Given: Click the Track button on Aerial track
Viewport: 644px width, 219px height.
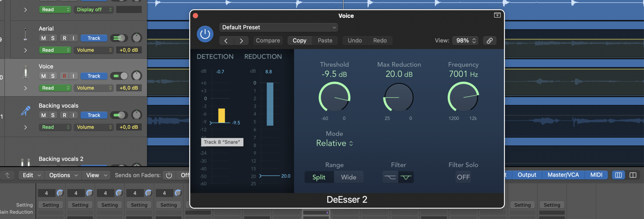Looking at the screenshot, I should (94, 38).
